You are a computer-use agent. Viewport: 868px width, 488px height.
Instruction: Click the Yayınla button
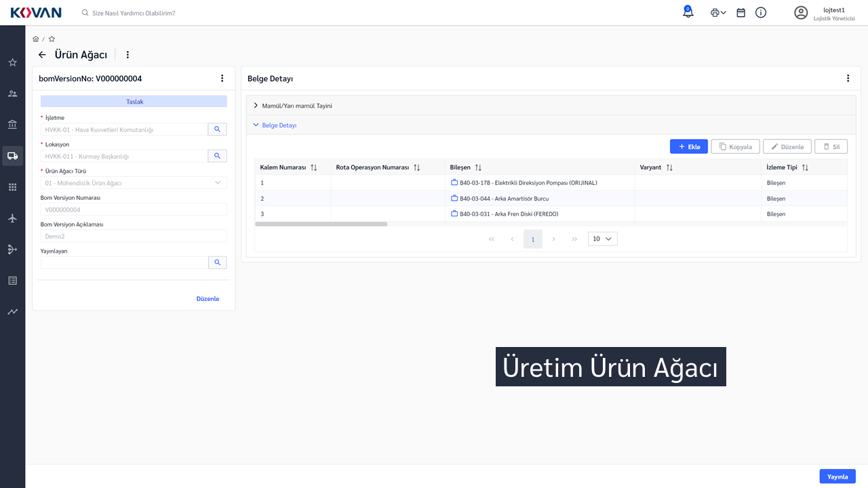837,476
